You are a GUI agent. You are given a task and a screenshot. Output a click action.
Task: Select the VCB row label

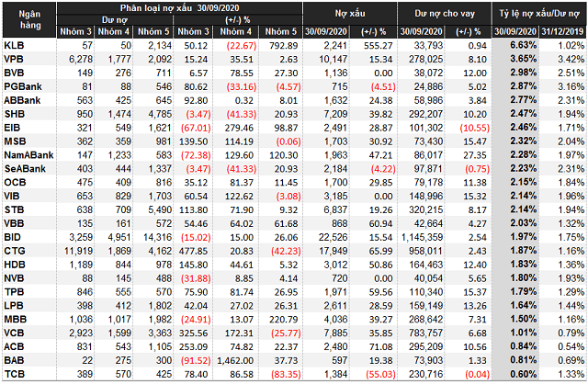[14, 333]
